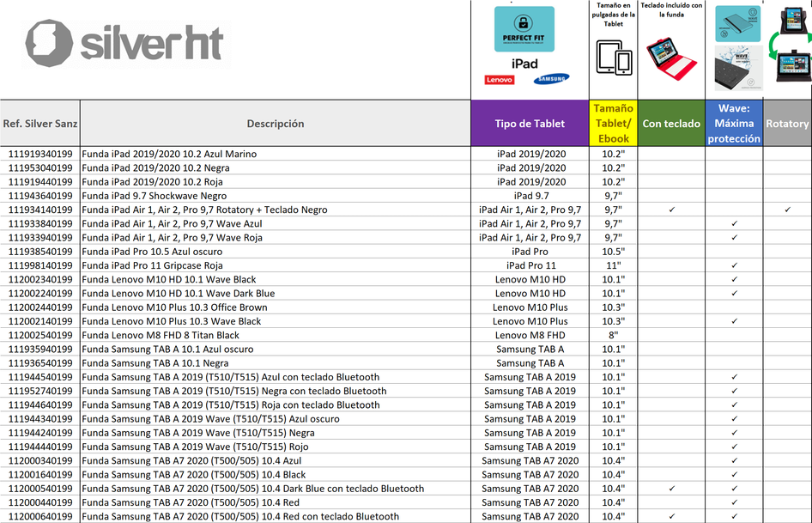This screenshot has height=523, width=812.
Task: Click Wave checkmark for TAB A 2019 Wave Negra
Action: 735,433
